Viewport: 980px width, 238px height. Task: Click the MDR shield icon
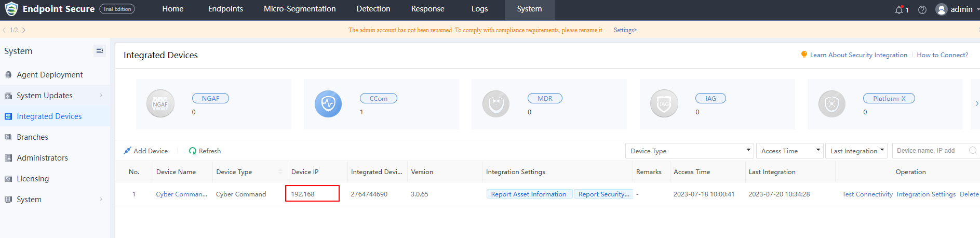(x=496, y=104)
